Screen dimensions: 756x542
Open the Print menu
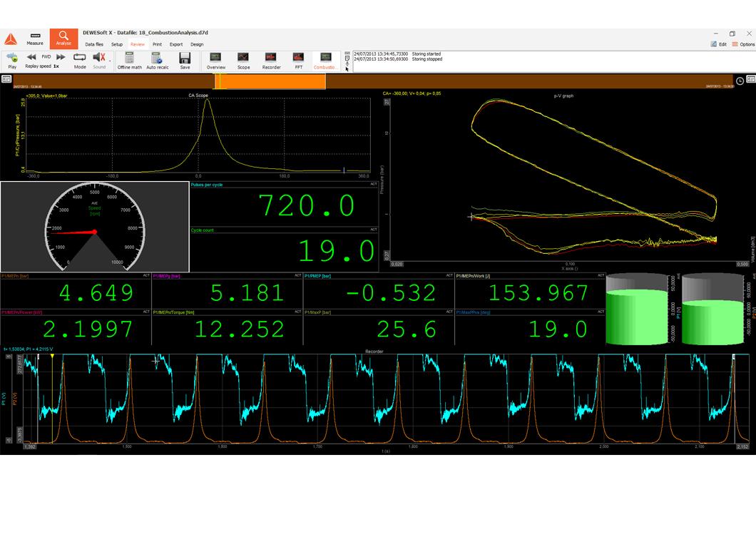157,44
